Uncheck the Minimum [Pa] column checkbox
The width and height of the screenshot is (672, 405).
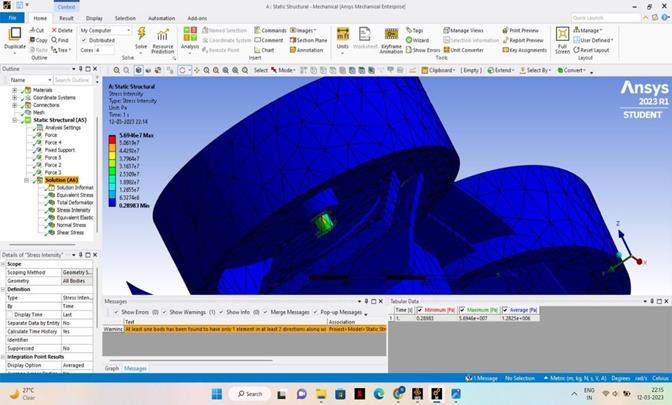(x=420, y=309)
